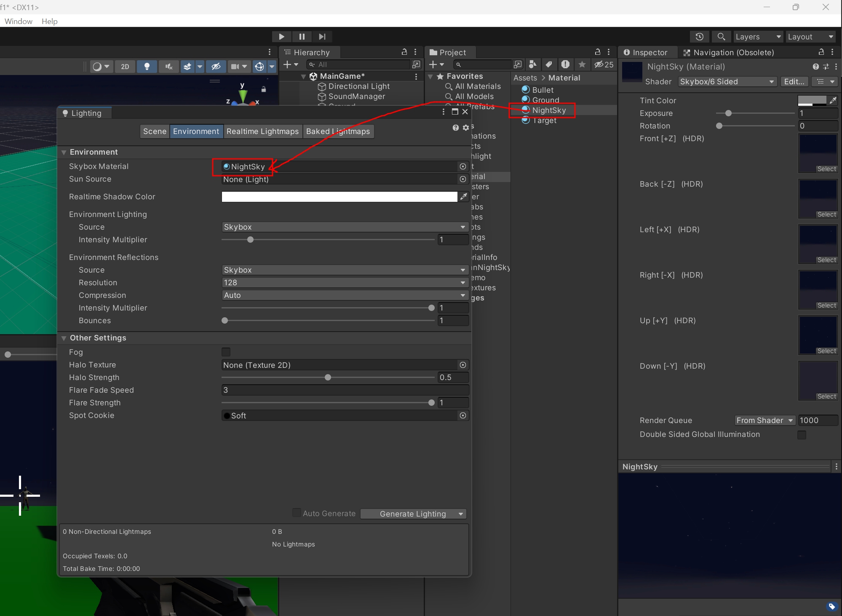
Task: Open the Shader Skybox/6 Sided dropdown
Action: coord(727,82)
